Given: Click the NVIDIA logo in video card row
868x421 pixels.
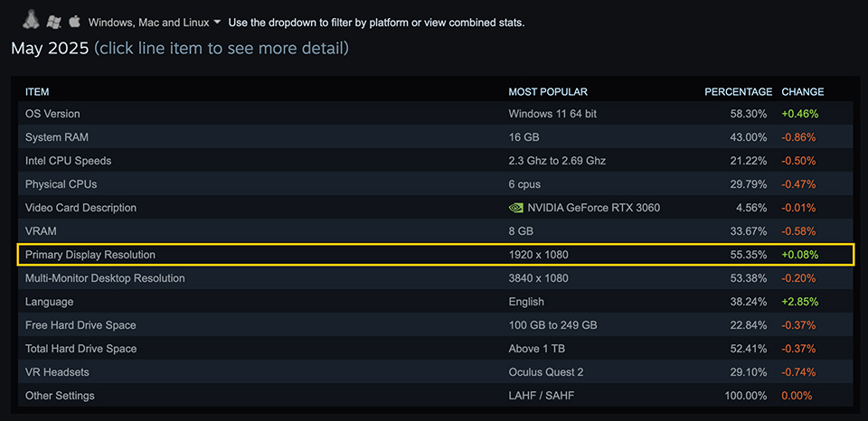Looking at the screenshot, I should point(516,208).
